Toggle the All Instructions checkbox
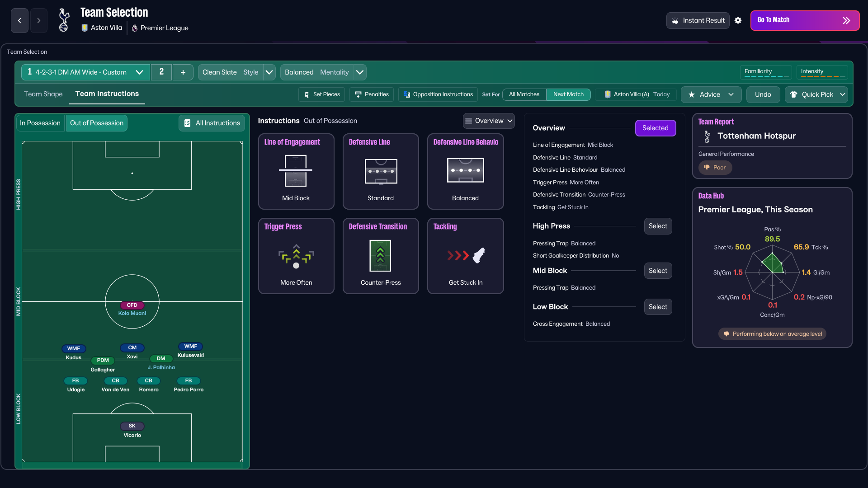868x488 pixels. tap(188, 123)
